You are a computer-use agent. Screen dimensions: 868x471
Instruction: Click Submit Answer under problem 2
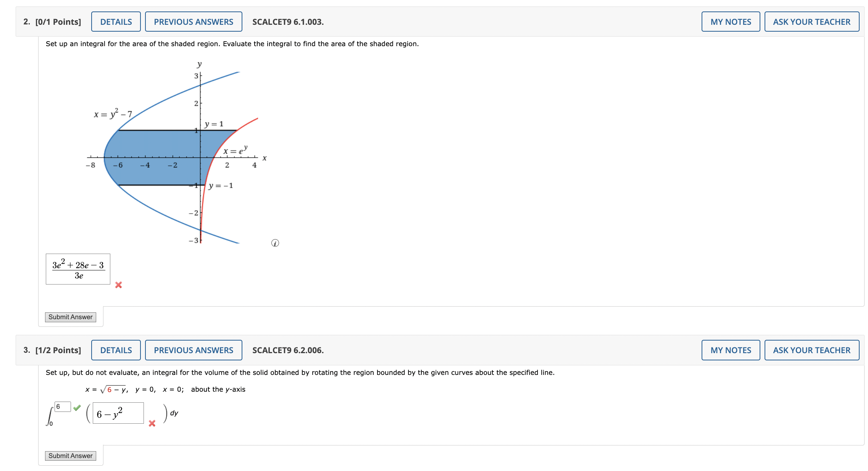click(70, 317)
